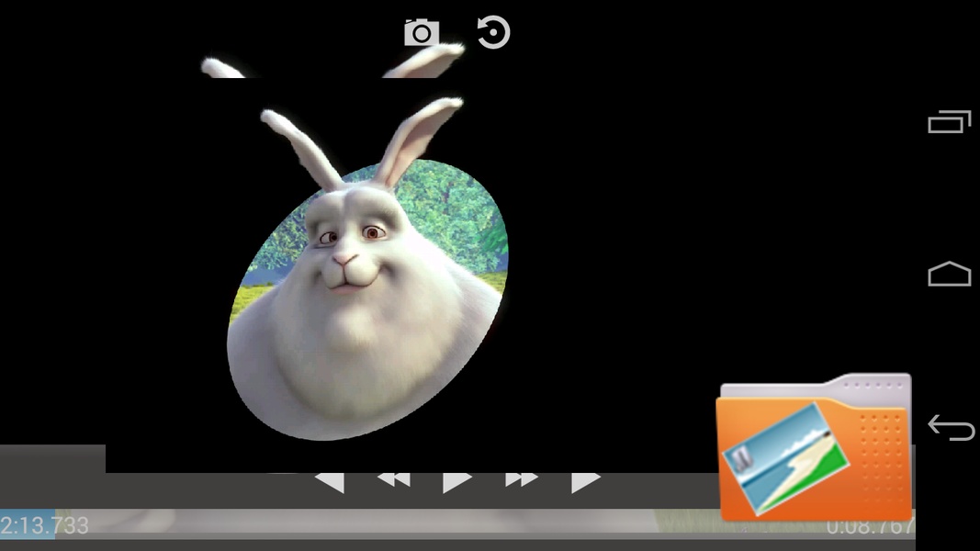Click the 0:08.767 remaining time label
Viewport: 980px width, 551px height.
pos(870,526)
